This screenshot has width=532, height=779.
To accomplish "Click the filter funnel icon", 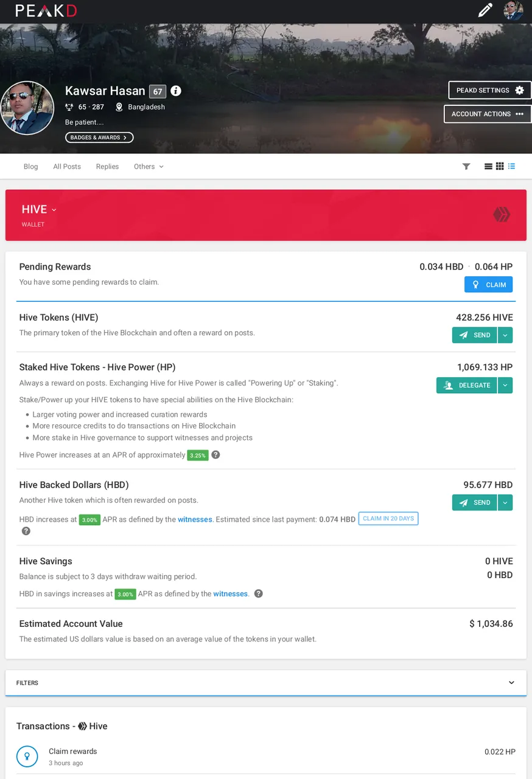I will pos(466,167).
